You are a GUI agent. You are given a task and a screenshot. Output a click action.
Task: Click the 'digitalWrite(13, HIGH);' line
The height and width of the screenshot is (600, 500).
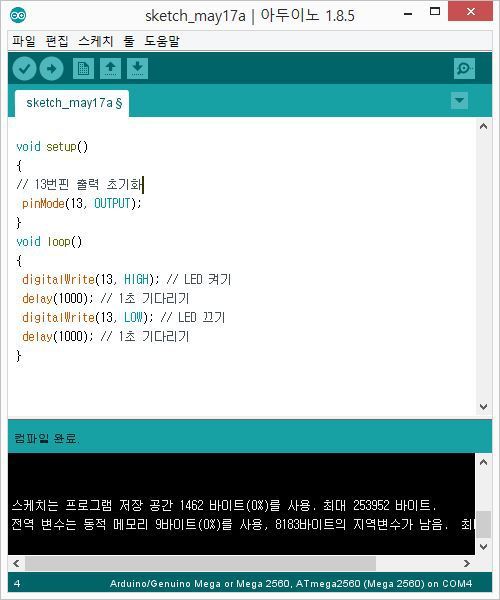click(126, 279)
